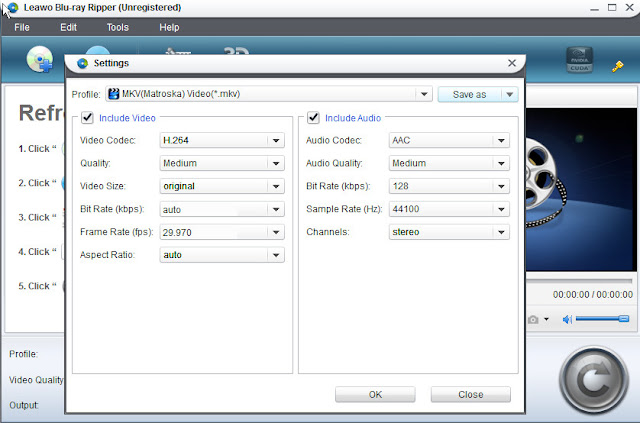Open the Edit menu
The image size is (640, 423).
pyautogui.click(x=68, y=27)
